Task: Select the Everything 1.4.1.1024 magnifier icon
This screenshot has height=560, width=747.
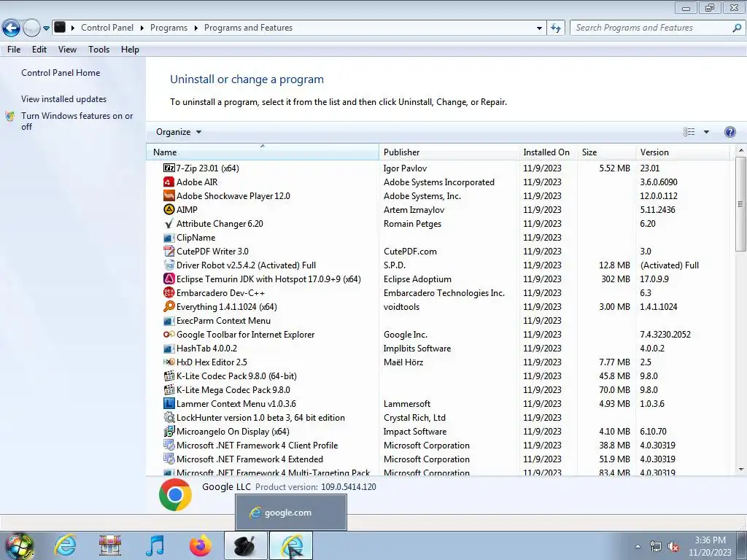Action: 169,306
